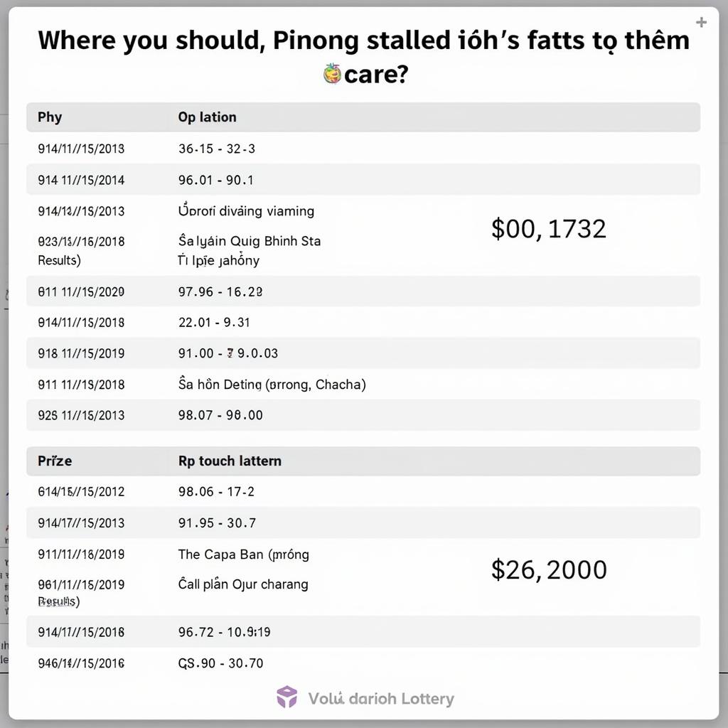Image resolution: width=728 pixels, height=728 pixels.
Task: Click Ĉall plấn Ojur charang text
Action: (243, 584)
